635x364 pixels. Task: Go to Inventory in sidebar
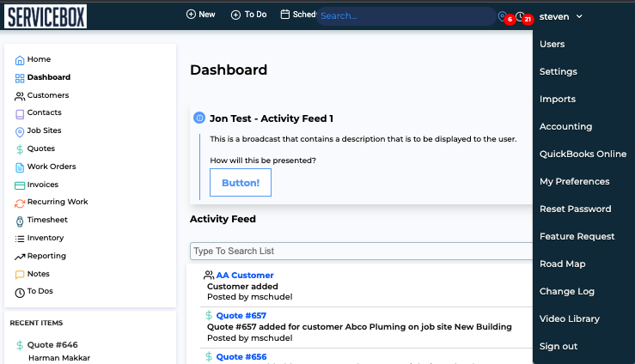pos(46,238)
